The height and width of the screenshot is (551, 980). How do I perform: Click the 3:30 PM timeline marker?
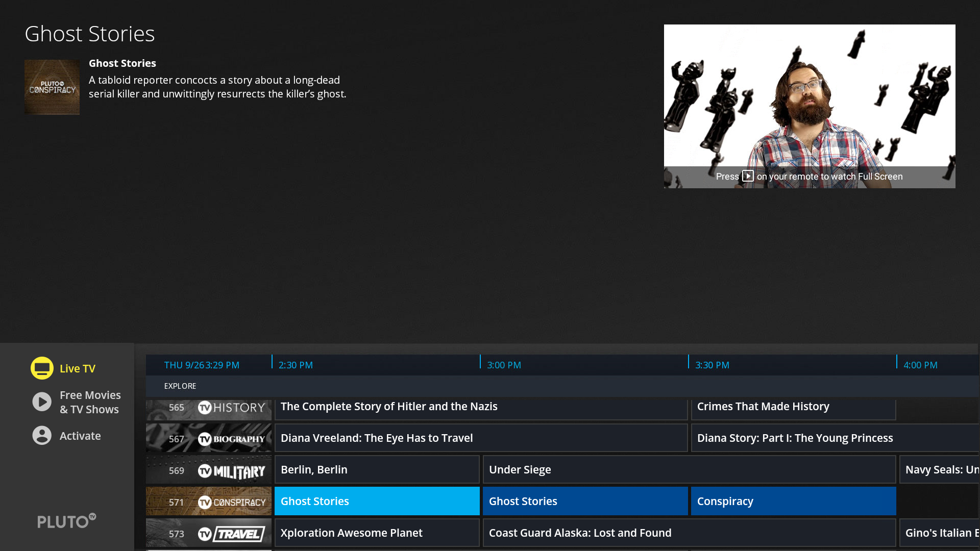coord(712,365)
